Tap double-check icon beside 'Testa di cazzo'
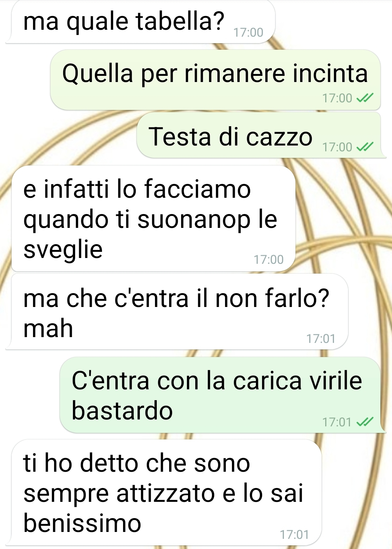The image size is (392, 549). coord(365,147)
